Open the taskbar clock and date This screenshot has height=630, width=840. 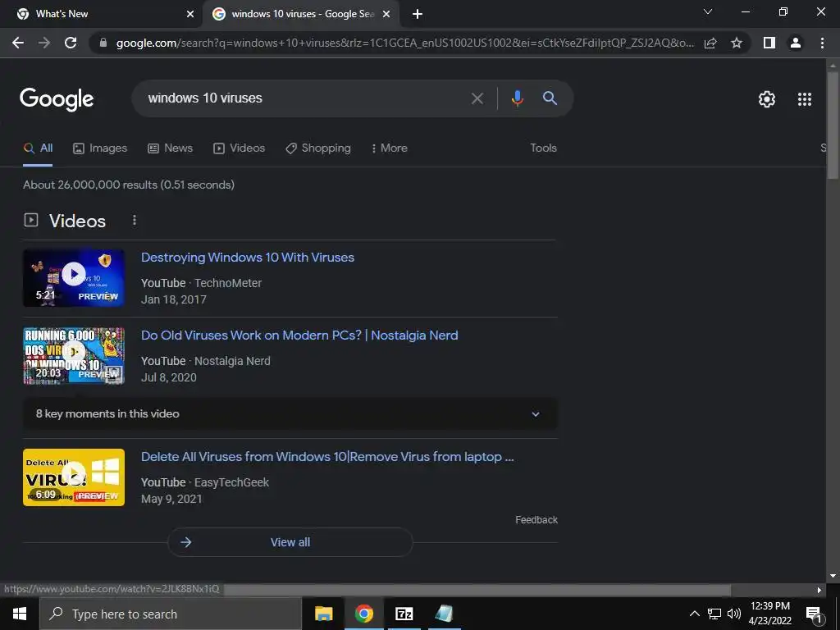(769, 614)
